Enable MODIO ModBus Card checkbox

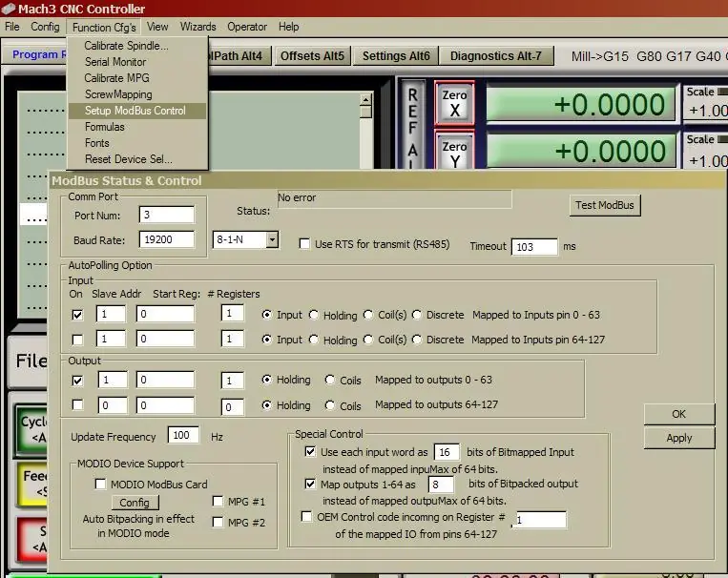pyautogui.click(x=100, y=484)
